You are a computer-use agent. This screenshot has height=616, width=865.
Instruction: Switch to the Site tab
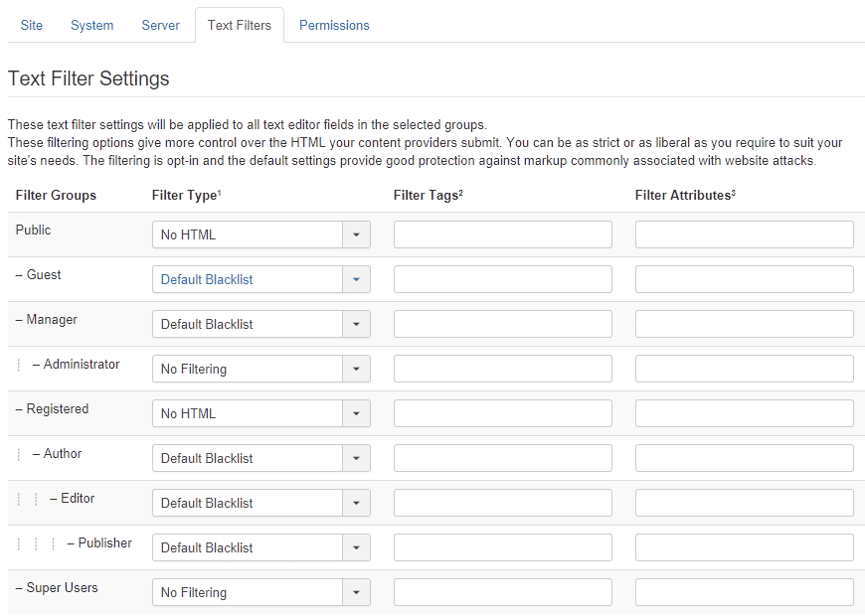tap(32, 26)
